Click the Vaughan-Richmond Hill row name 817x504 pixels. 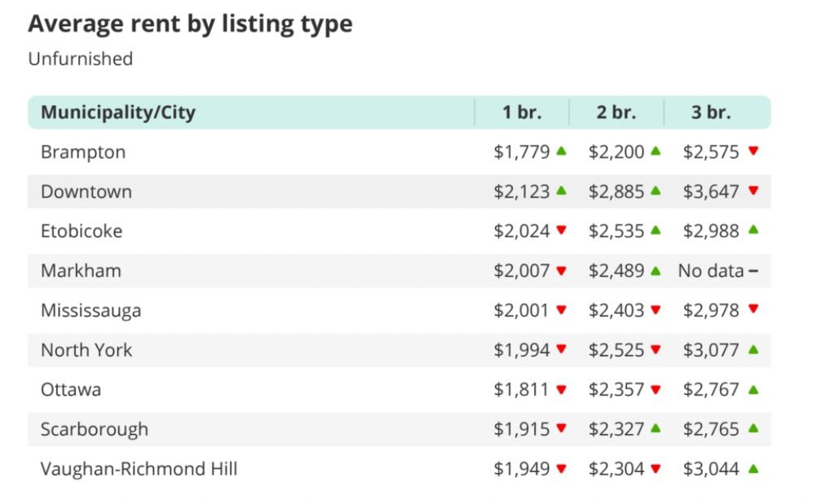coord(139,469)
